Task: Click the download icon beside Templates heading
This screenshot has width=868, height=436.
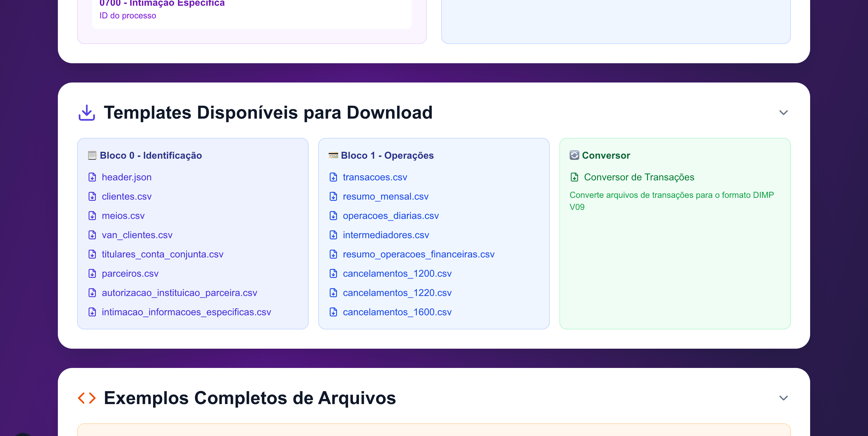Action: click(x=86, y=112)
